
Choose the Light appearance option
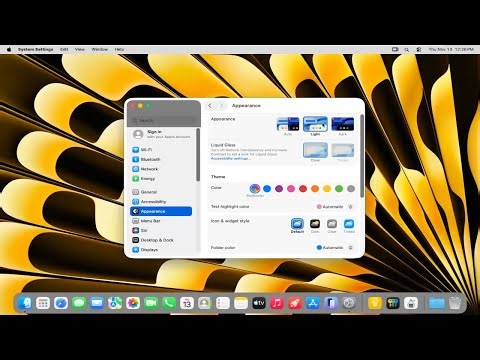tap(315, 126)
